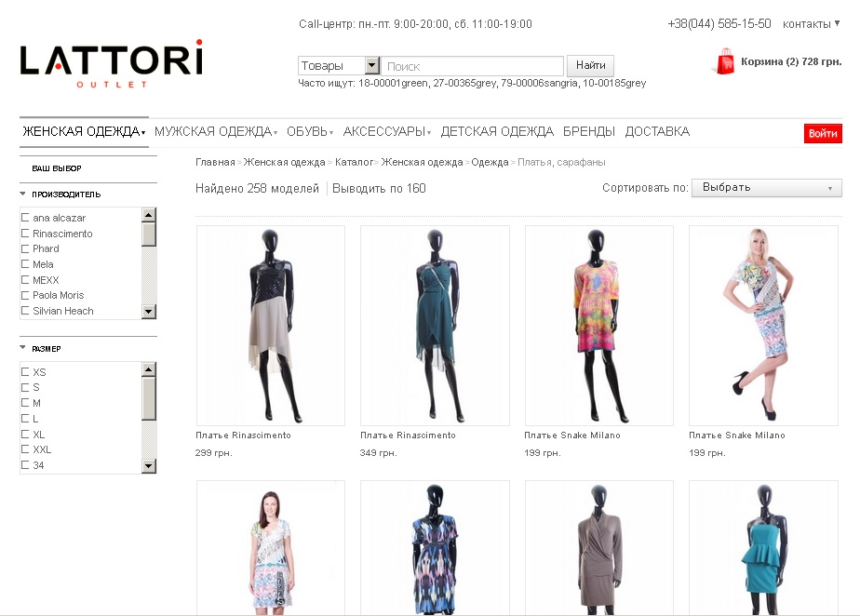
Task: Open the Товары search category dropdown
Action: (x=372, y=66)
